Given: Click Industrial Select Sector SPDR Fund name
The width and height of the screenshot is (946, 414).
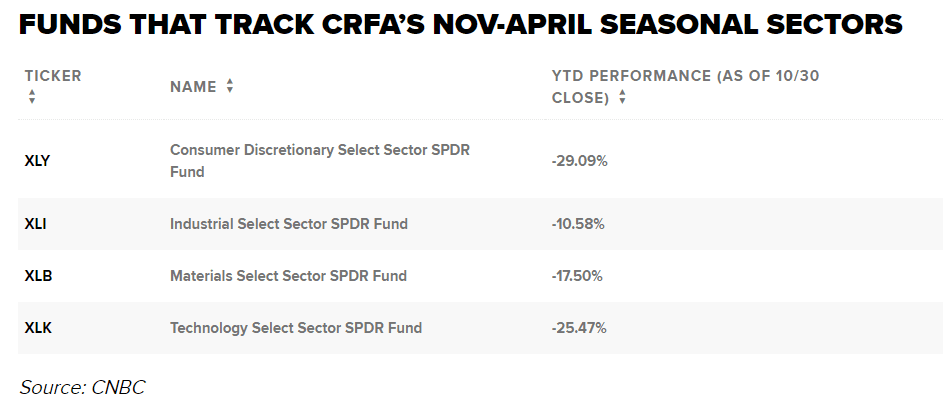Looking at the screenshot, I should 288,224.
